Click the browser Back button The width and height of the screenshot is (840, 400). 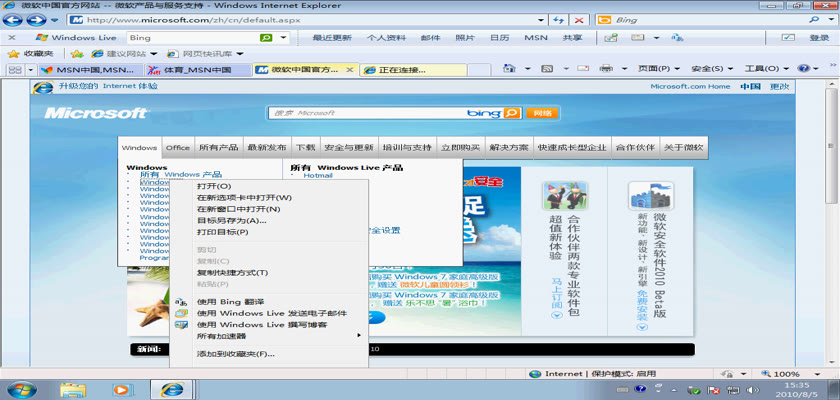click(x=15, y=19)
